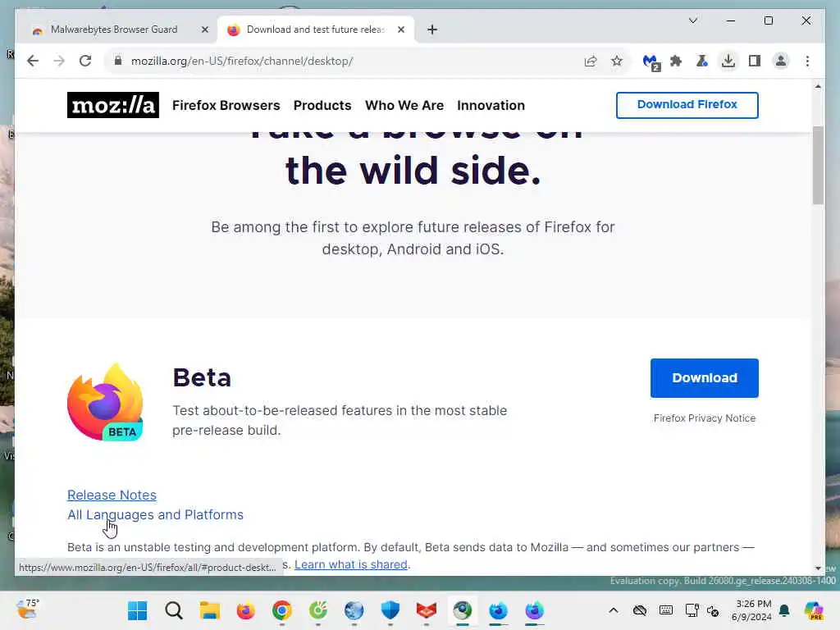840x630 pixels.
Task: Click the Chrome Labs flask icon
Action: point(702,61)
